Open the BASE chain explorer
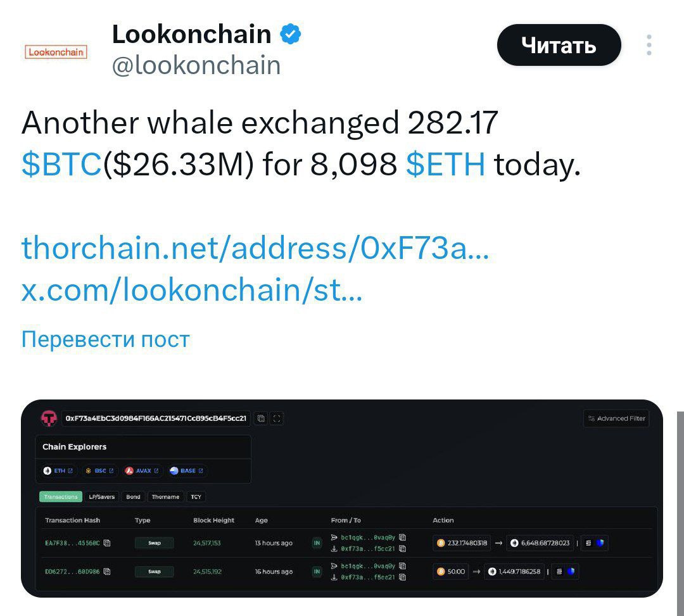This screenshot has width=684, height=616. tap(187, 471)
